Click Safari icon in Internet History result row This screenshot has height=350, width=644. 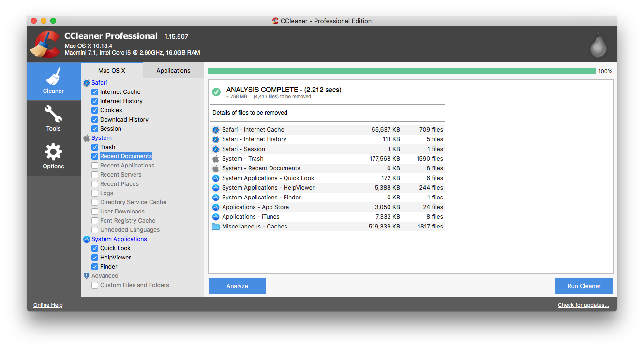click(216, 139)
